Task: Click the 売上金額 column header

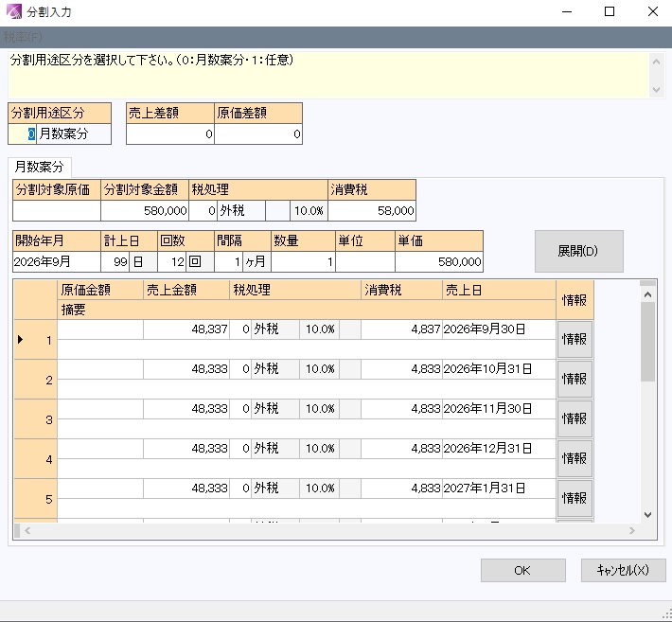Action: coord(186,291)
